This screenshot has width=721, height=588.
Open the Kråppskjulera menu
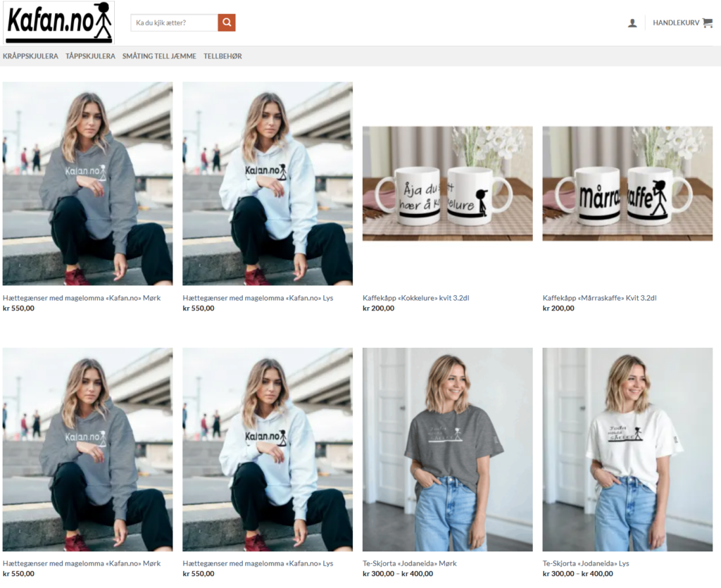(30, 56)
